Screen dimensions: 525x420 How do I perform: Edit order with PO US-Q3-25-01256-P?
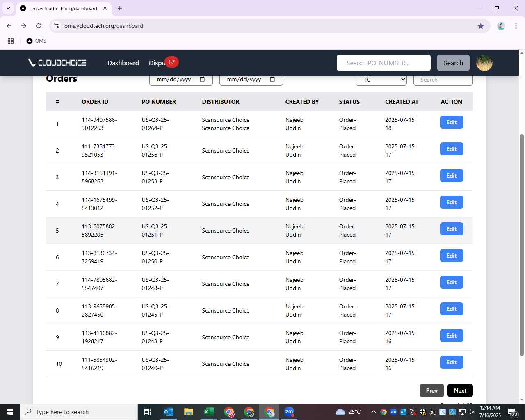[451, 149]
